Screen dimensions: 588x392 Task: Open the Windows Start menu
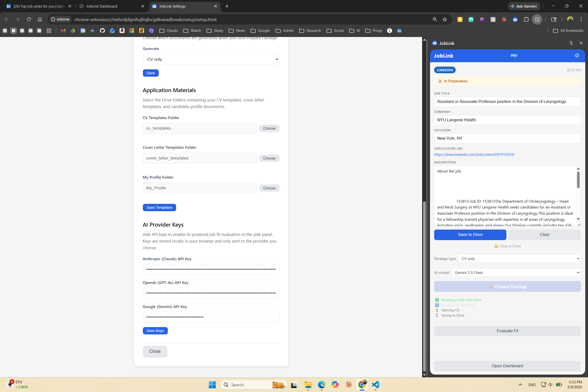click(212, 384)
